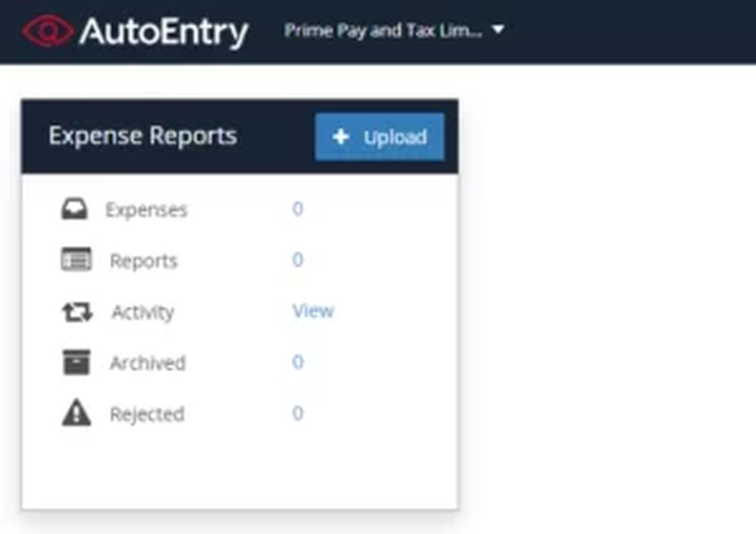
Task: Click the Activity arrows icon
Action: pos(77,311)
